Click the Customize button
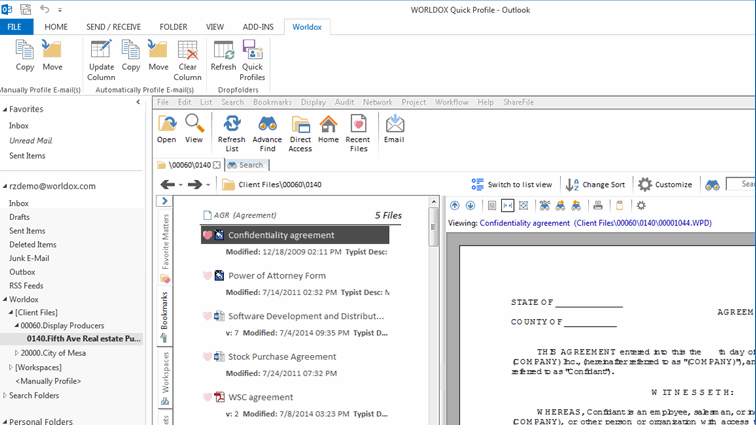 (x=665, y=185)
